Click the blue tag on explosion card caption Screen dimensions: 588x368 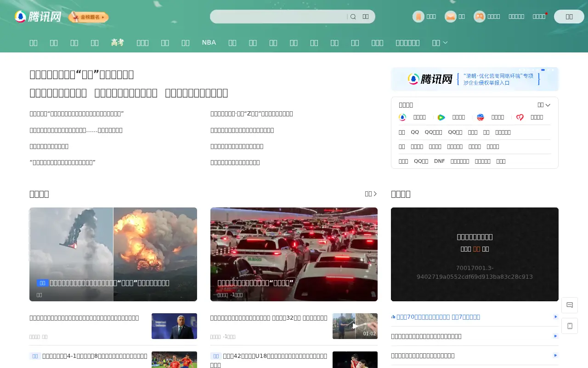[42, 283]
